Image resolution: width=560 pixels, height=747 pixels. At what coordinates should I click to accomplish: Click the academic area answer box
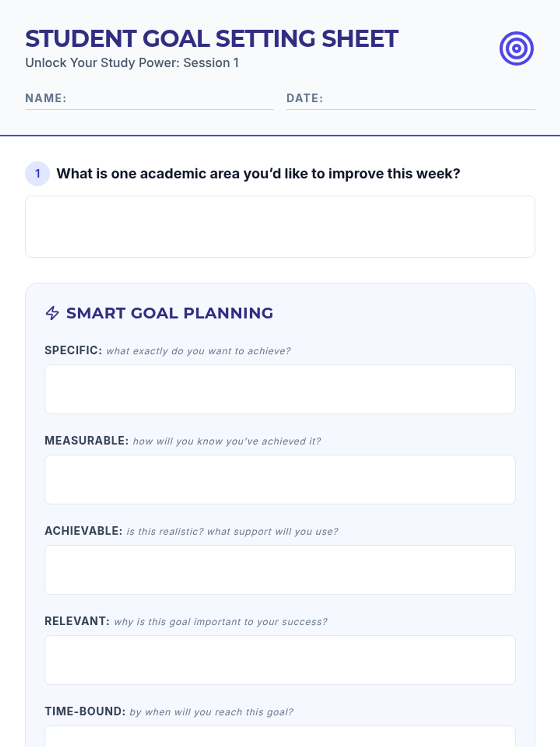tap(280, 226)
